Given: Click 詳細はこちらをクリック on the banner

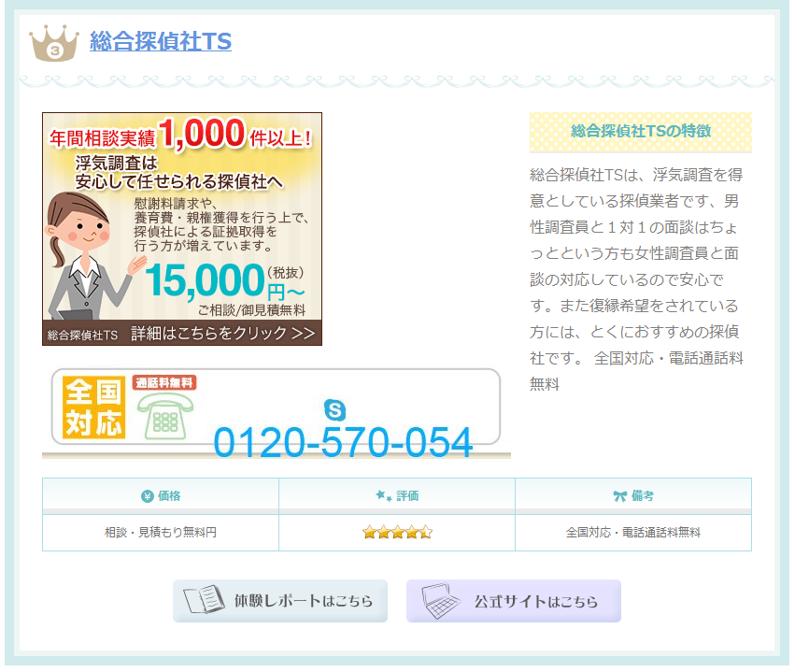Looking at the screenshot, I should pyautogui.click(x=223, y=334).
